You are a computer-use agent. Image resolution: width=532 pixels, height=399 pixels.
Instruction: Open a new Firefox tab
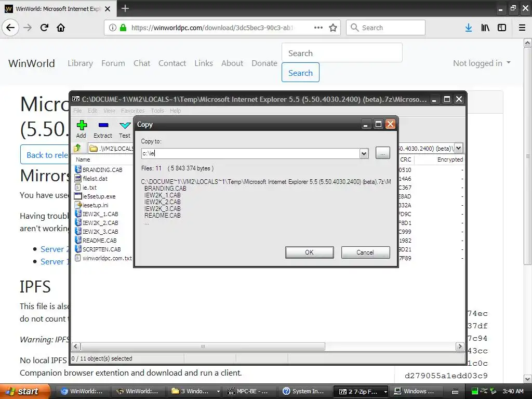pos(125,8)
